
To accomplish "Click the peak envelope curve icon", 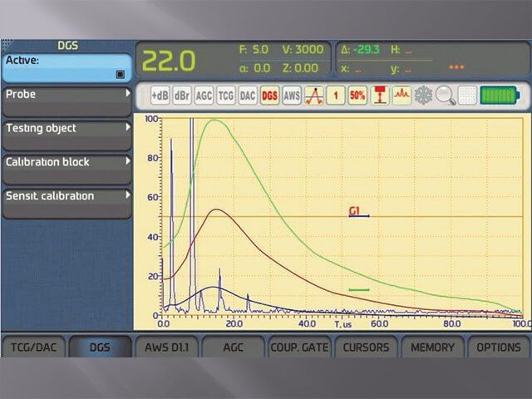I will tap(313, 96).
